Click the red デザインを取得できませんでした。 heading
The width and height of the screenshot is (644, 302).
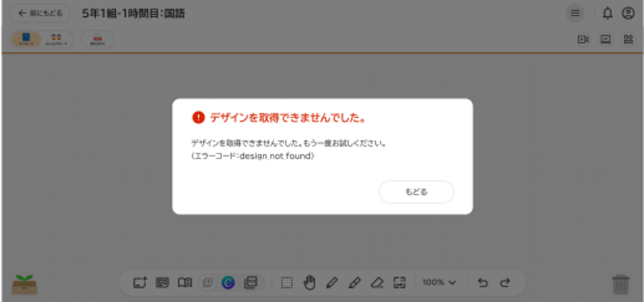coord(288,118)
